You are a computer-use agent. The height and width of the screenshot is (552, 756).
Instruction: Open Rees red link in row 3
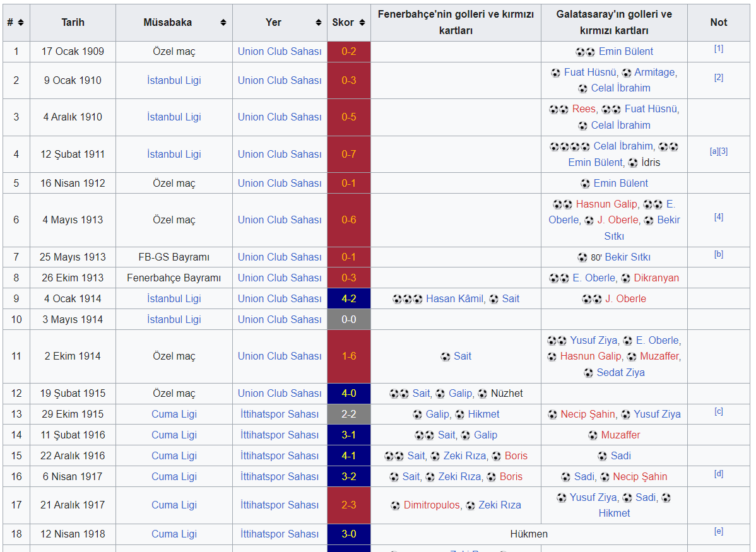coord(584,109)
